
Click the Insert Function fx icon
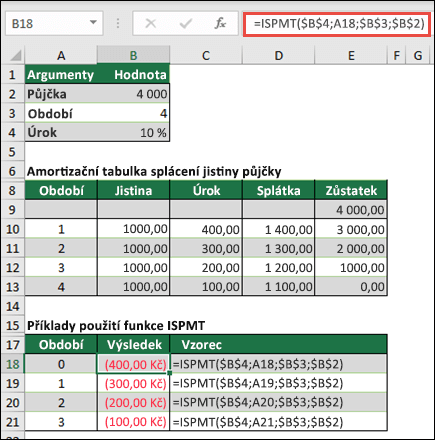coord(220,23)
